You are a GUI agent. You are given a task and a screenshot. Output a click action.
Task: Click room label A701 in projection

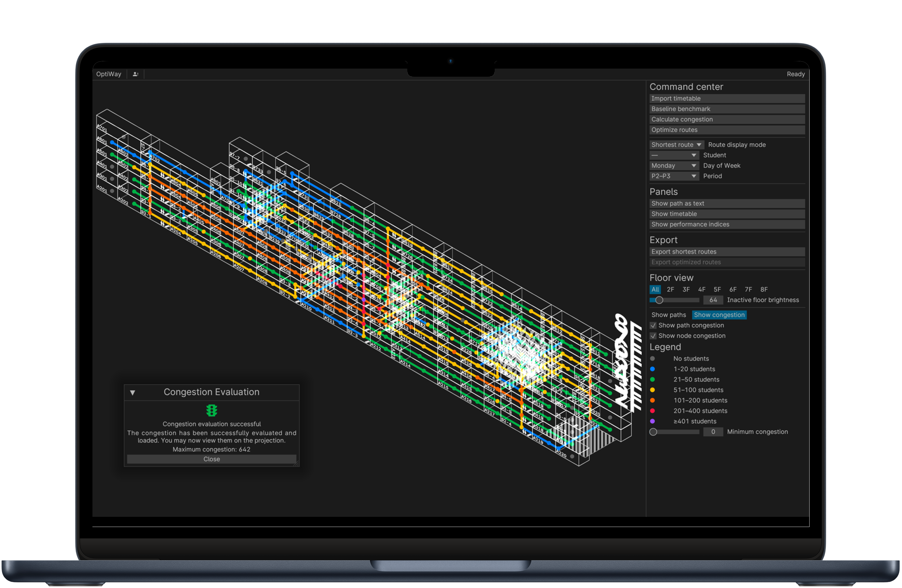click(102, 128)
